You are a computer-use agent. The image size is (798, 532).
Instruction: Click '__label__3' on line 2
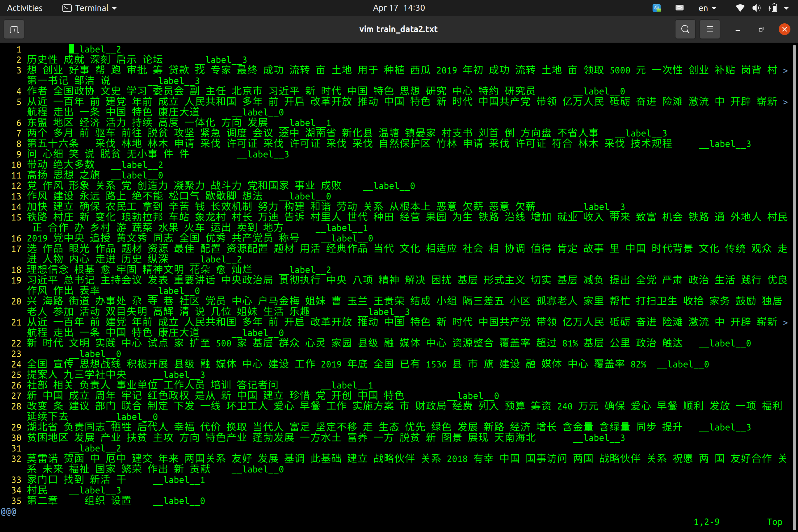pyautogui.click(x=221, y=60)
